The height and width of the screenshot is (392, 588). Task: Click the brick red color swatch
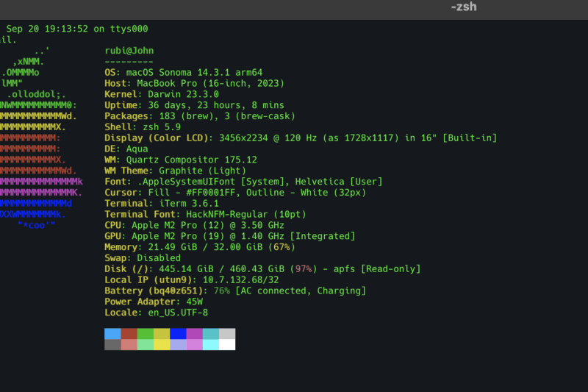click(x=129, y=333)
